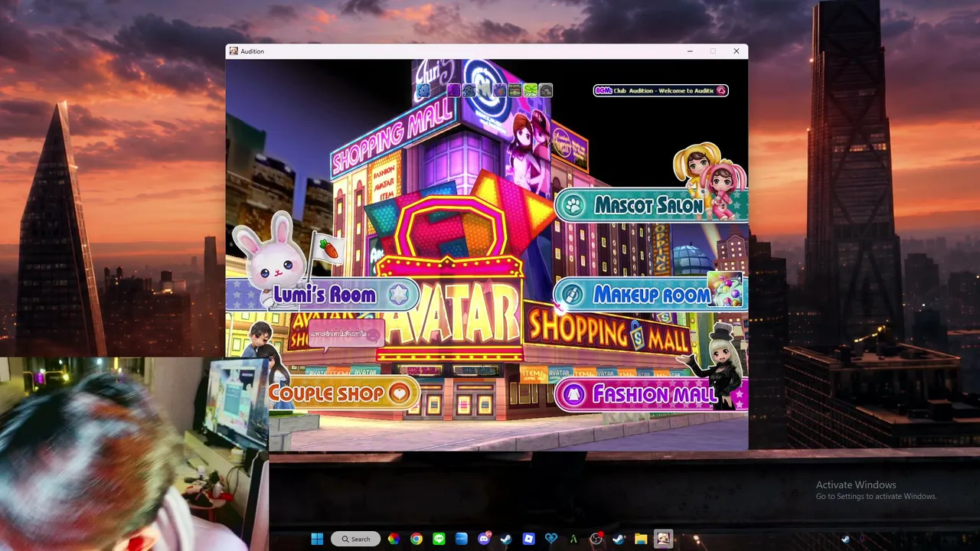The height and width of the screenshot is (551, 980).
Task: Open the green ribbon bow icon
Action: (x=530, y=90)
